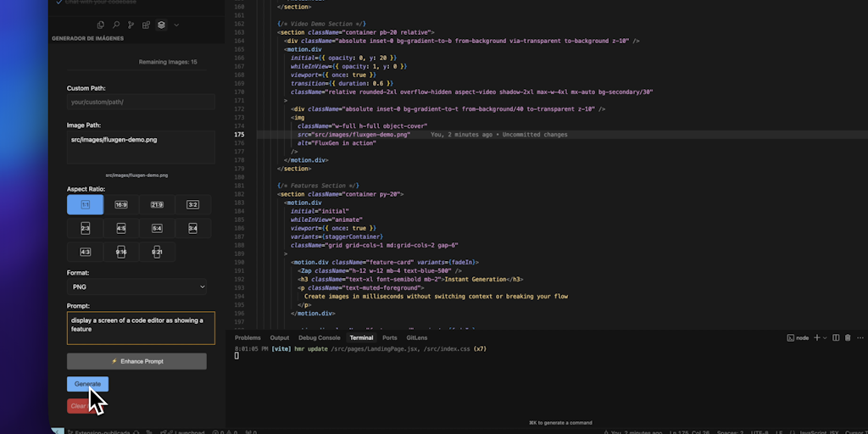Screen dimensions: 868x434
Task: Expand the sidebar views chevron
Action: (x=176, y=25)
